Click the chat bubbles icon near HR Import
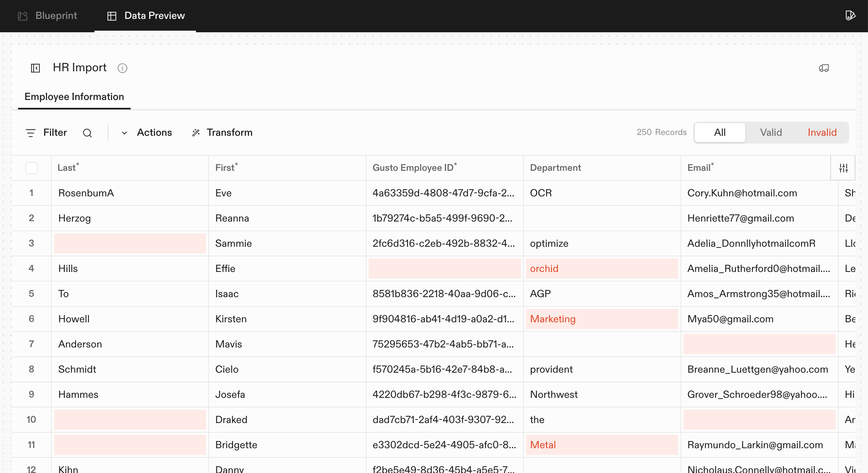 tap(824, 68)
